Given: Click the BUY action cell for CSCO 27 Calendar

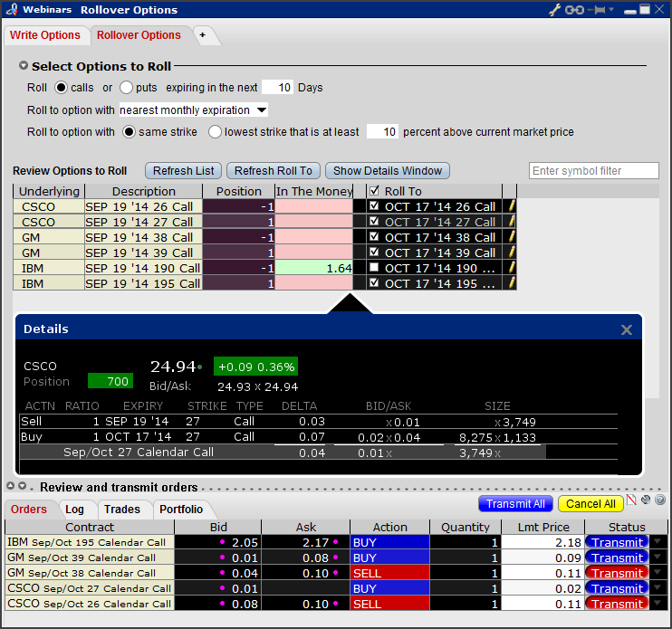Looking at the screenshot, I should (389, 589).
